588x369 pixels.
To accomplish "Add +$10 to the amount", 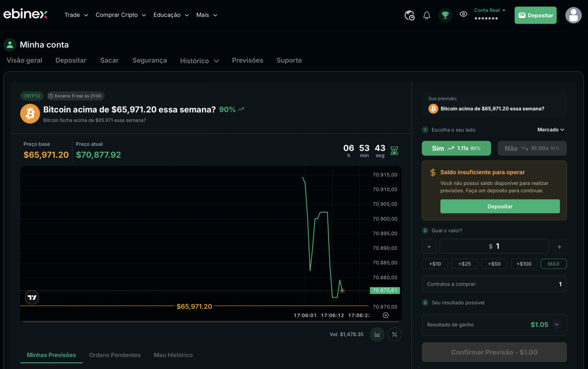I will [x=435, y=264].
